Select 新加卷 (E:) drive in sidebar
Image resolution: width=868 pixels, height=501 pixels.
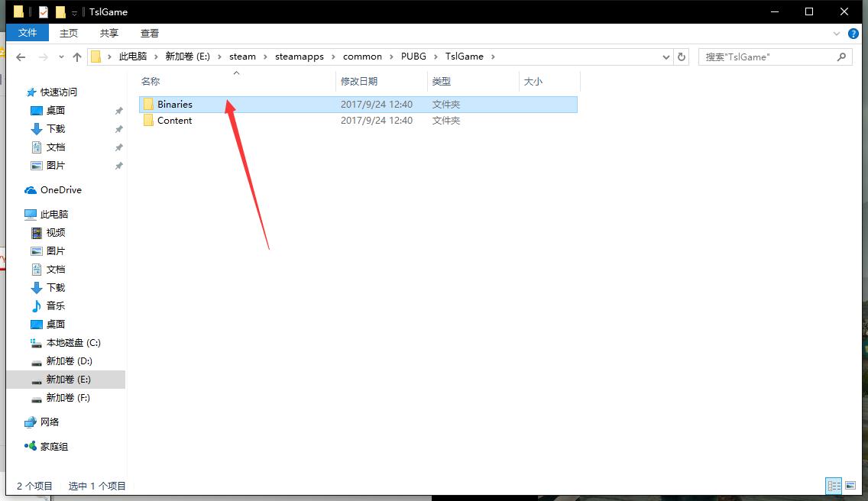65,380
